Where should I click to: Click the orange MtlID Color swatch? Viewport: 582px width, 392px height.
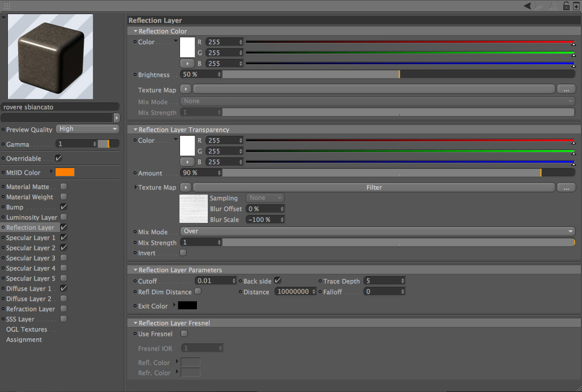[65, 172]
